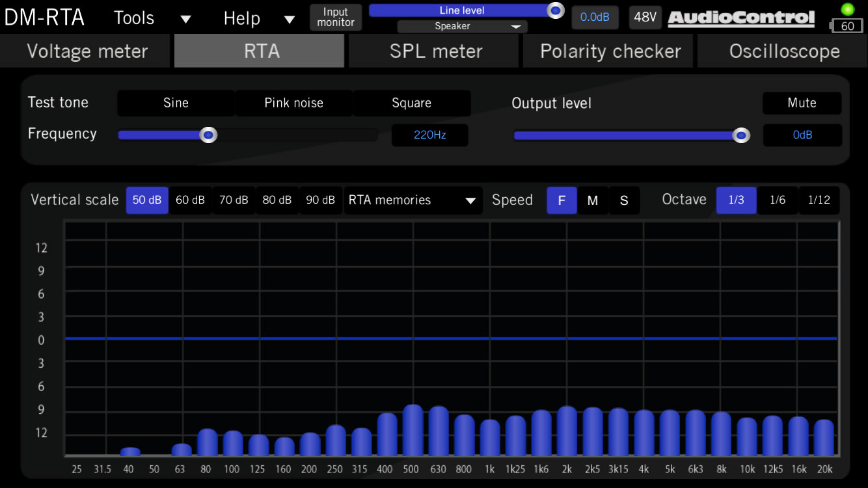Expand the Help dropdown arrow
This screenshot has height=488, width=868.
[290, 20]
